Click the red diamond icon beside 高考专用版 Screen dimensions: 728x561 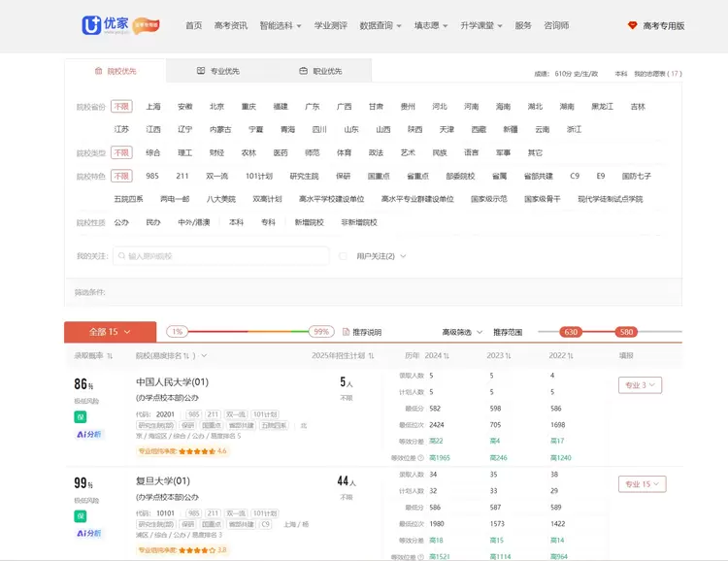point(632,26)
